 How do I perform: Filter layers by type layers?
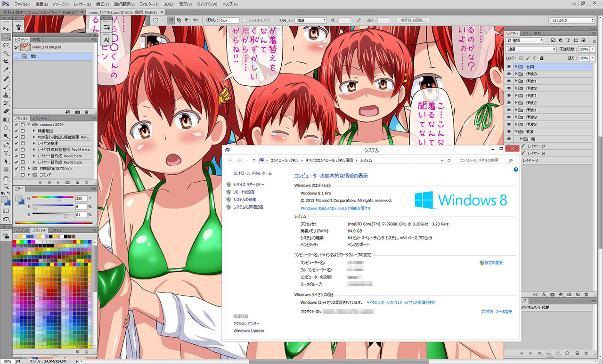point(568,41)
